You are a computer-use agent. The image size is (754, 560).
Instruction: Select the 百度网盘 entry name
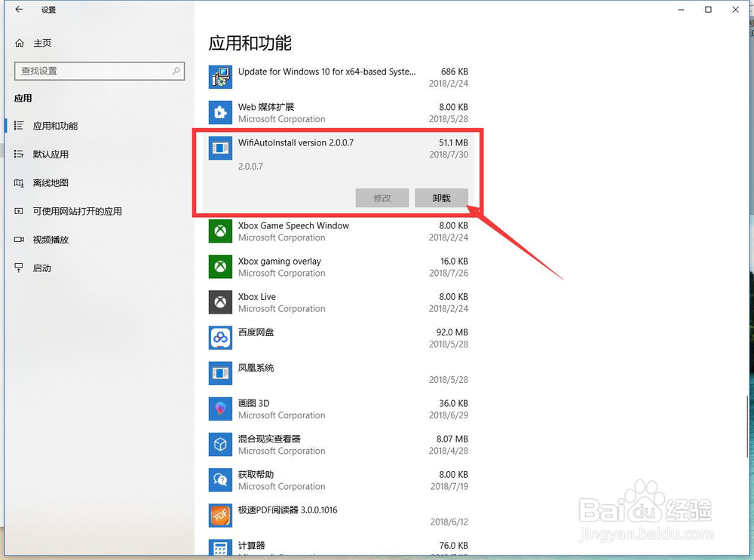pyautogui.click(x=256, y=332)
